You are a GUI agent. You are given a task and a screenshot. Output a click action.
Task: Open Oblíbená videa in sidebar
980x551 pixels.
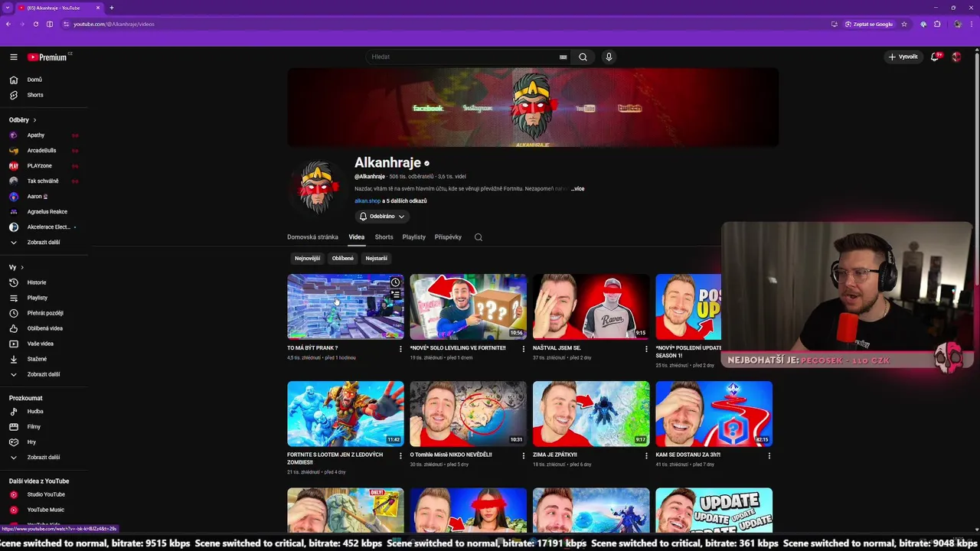(44, 328)
